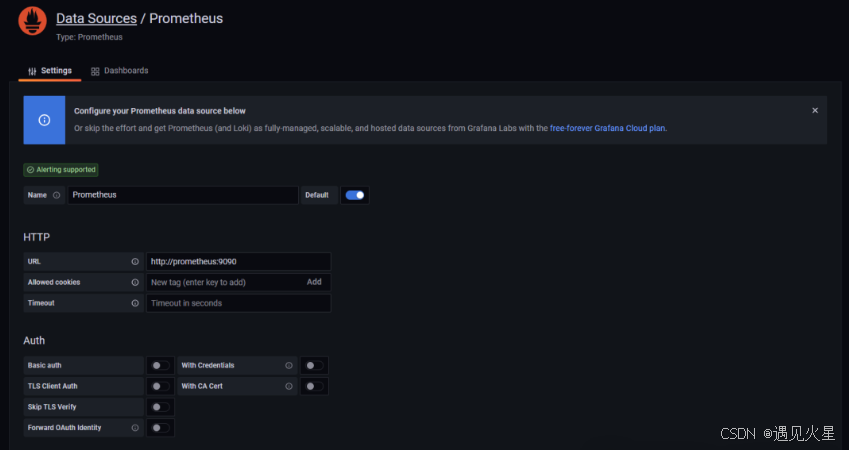
Task: Click the Type: Prometheus subtitle text
Action: coord(89,37)
